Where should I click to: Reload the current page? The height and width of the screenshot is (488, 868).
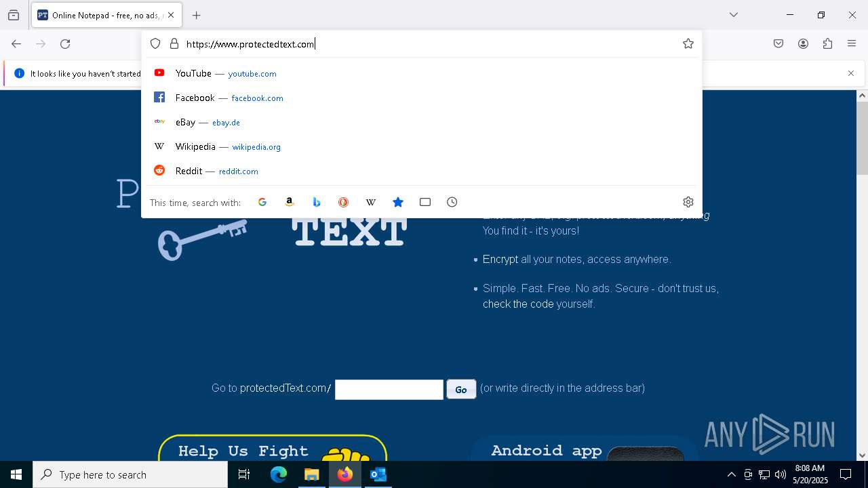click(65, 44)
